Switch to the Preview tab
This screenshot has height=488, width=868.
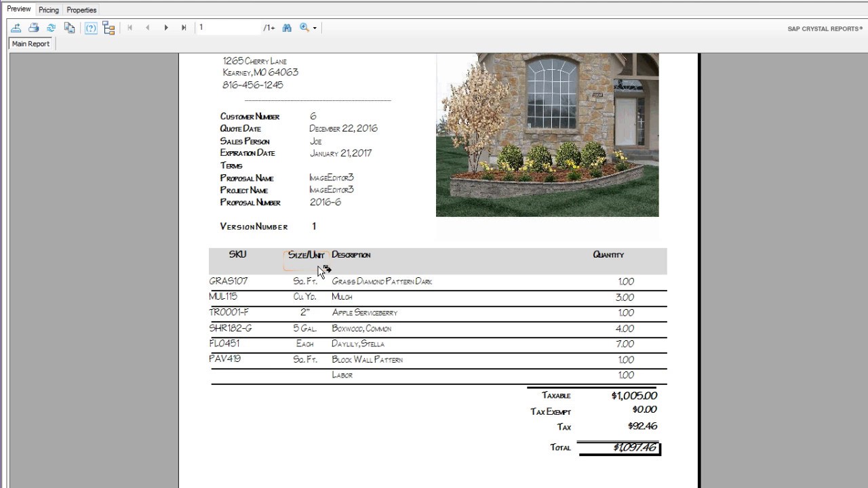(19, 9)
